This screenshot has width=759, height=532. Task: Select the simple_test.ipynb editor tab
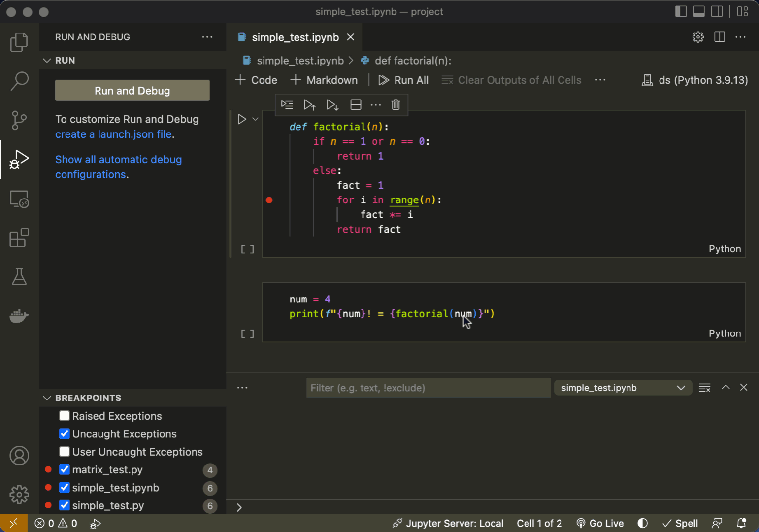pyautogui.click(x=296, y=37)
